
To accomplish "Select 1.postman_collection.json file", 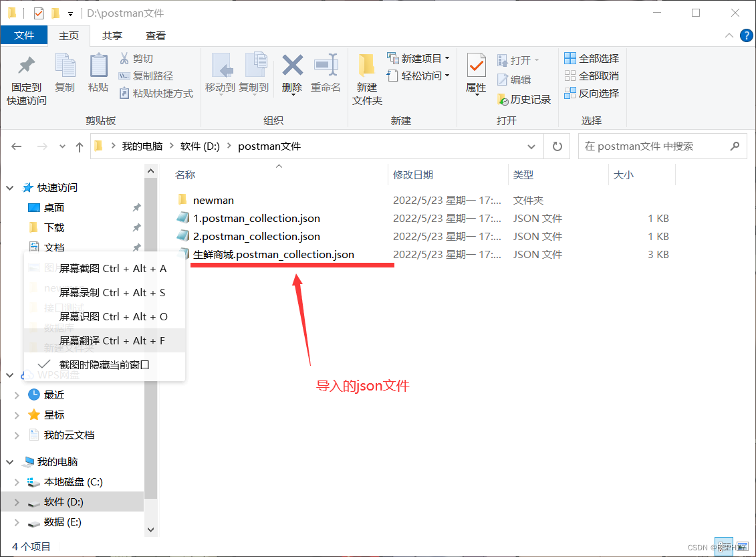I will pyautogui.click(x=257, y=219).
